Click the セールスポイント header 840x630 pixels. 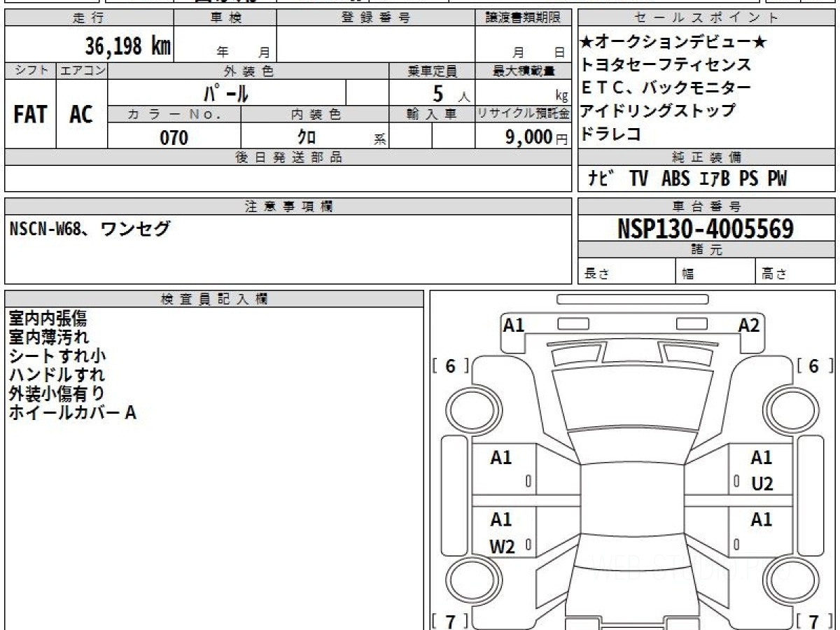pyautogui.click(x=706, y=18)
